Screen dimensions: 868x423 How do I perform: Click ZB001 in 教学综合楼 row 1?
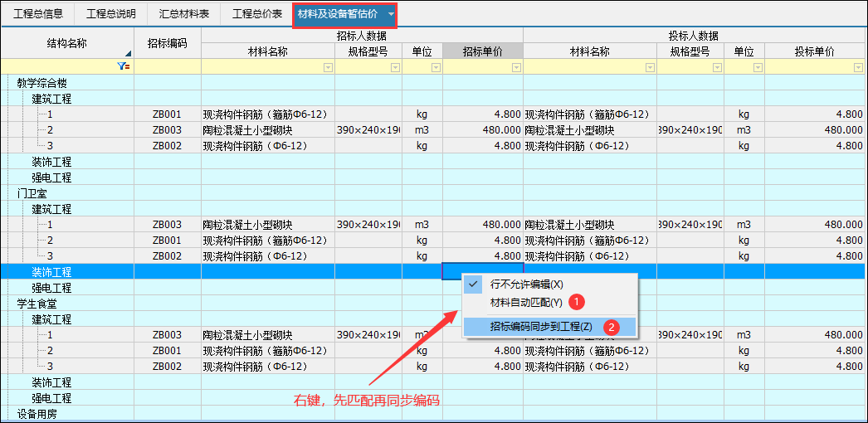coord(167,114)
